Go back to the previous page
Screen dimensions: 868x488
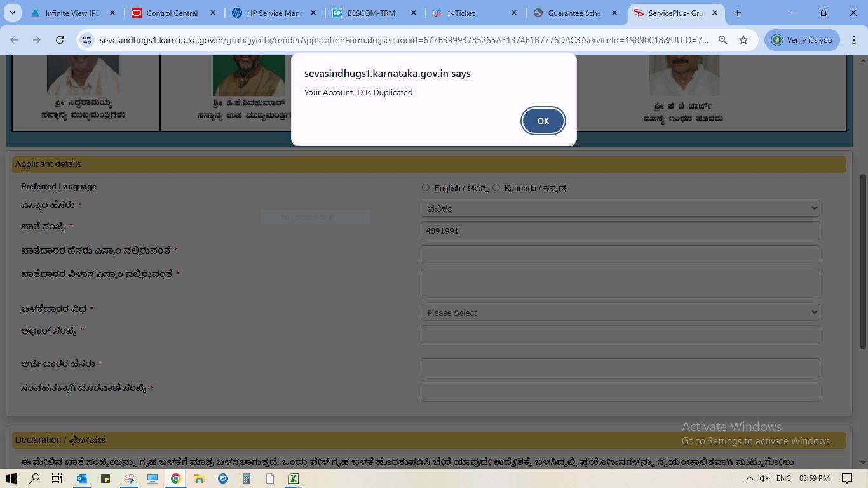pyautogui.click(x=14, y=40)
